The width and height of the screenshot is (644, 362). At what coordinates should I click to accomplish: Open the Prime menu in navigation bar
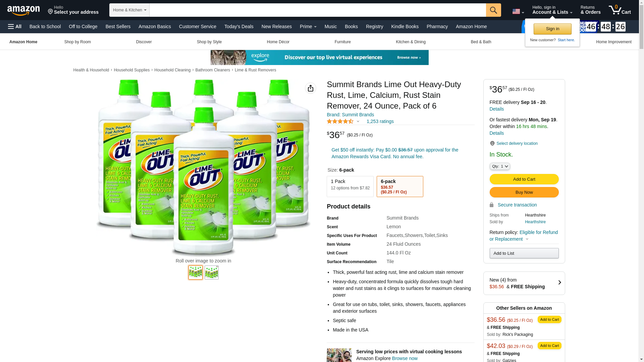(x=308, y=26)
